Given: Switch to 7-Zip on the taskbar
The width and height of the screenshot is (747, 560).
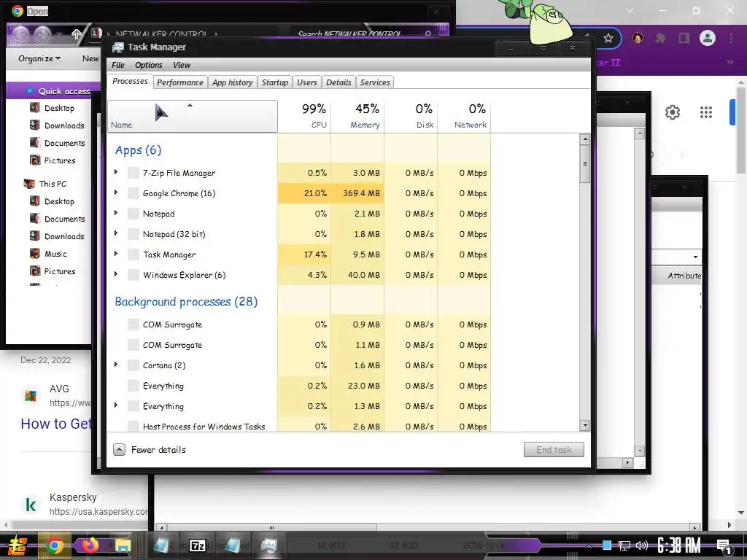Looking at the screenshot, I should pos(197,545).
